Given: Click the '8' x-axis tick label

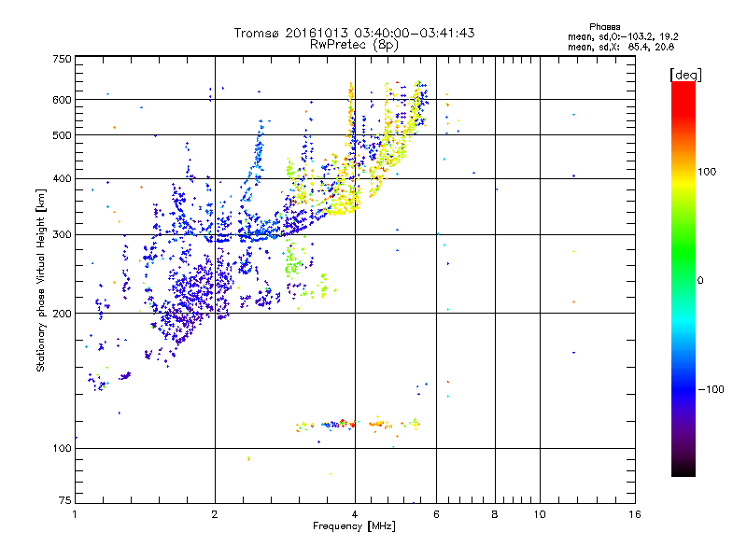Looking at the screenshot, I should point(495,514).
